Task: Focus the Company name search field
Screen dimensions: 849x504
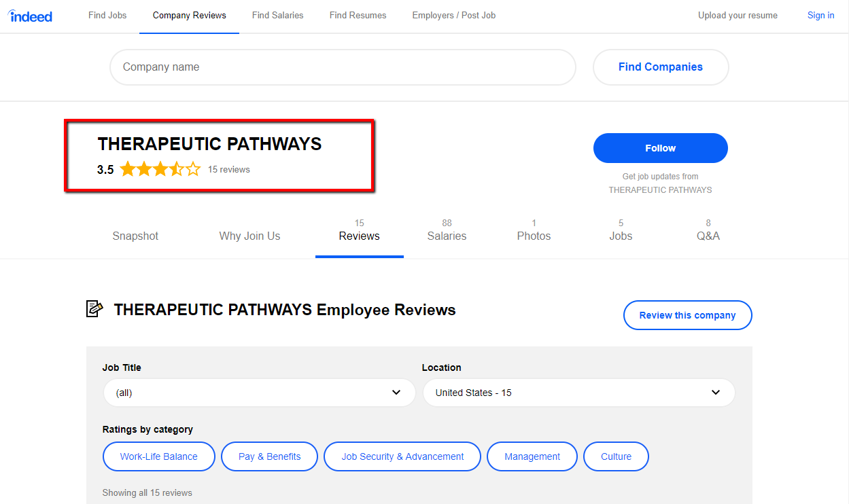Action: [x=343, y=67]
